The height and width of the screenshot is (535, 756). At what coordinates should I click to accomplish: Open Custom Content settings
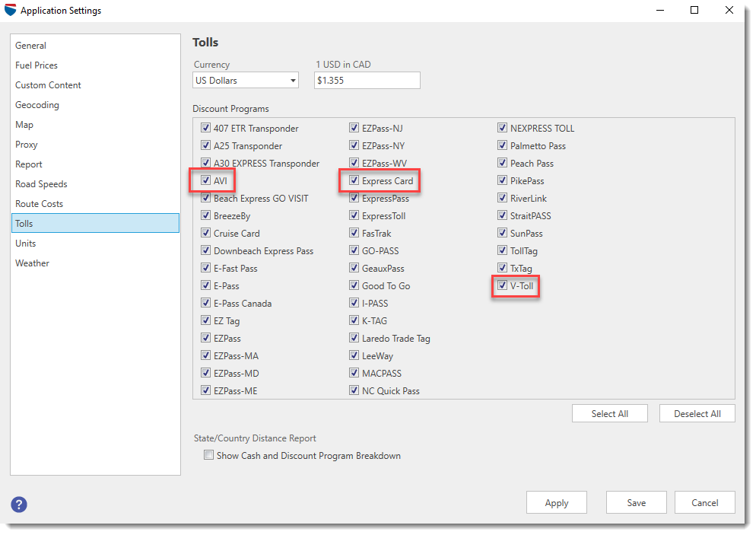[96, 85]
